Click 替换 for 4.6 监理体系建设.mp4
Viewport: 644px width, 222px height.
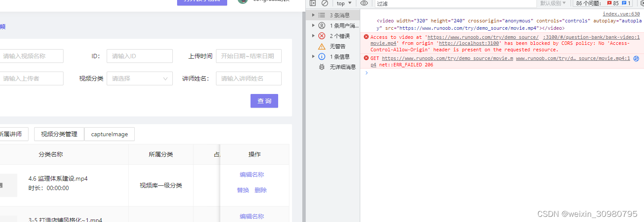243,190
